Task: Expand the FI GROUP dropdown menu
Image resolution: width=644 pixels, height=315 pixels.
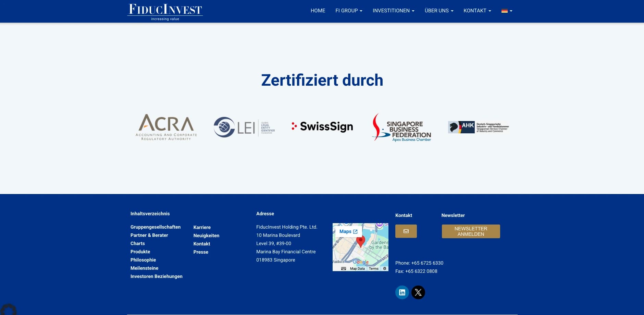Action: click(x=349, y=11)
